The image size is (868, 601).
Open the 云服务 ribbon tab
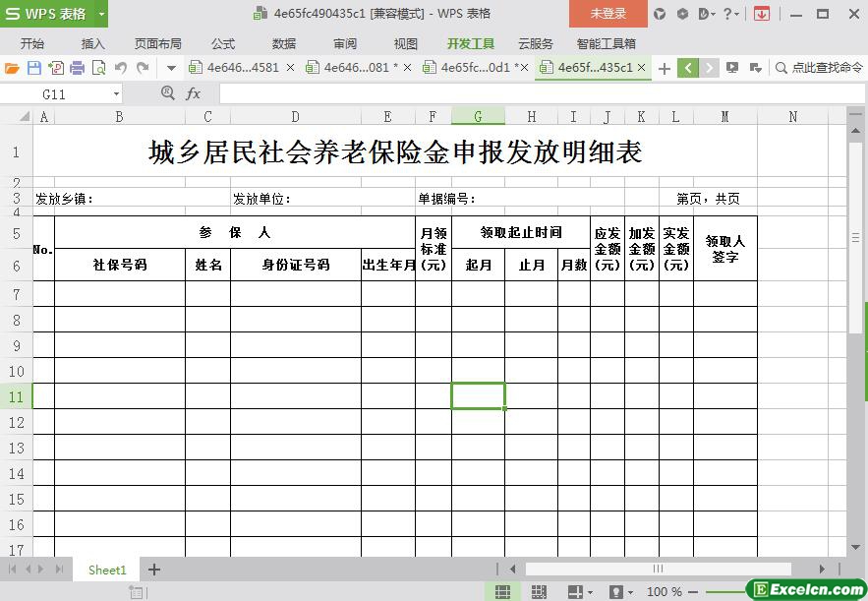coord(536,43)
